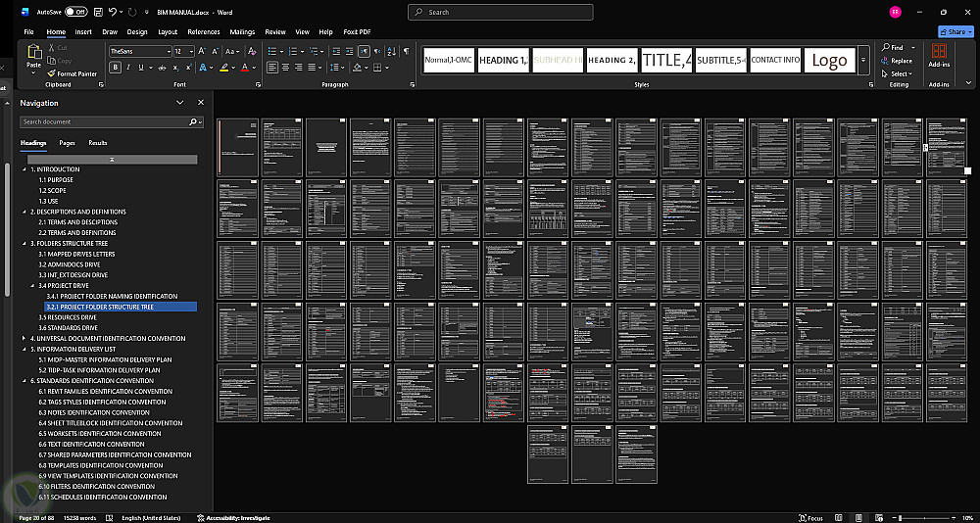Apply the HEADING 1 style

pos(504,60)
